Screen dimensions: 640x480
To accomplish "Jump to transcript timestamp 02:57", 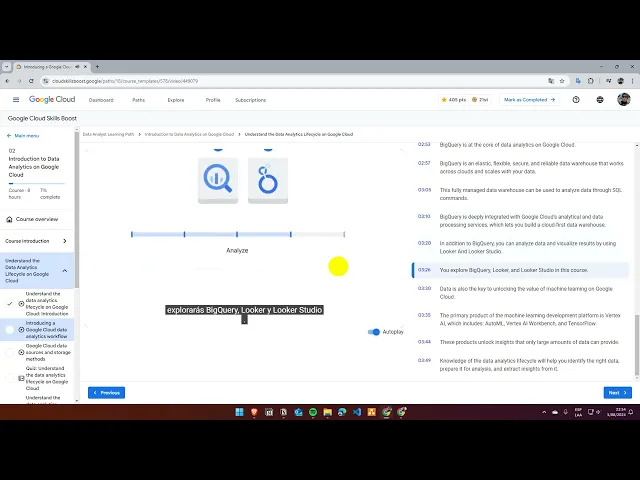I will 424,163.
